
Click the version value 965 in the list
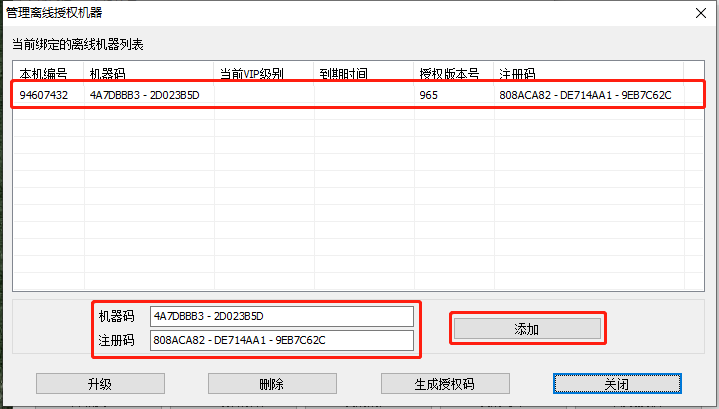[x=429, y=96]
